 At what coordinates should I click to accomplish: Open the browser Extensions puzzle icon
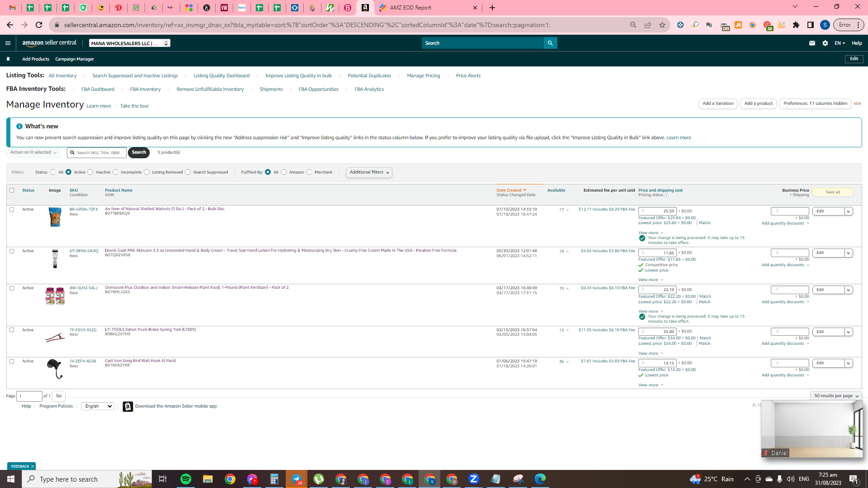point(796,25)
